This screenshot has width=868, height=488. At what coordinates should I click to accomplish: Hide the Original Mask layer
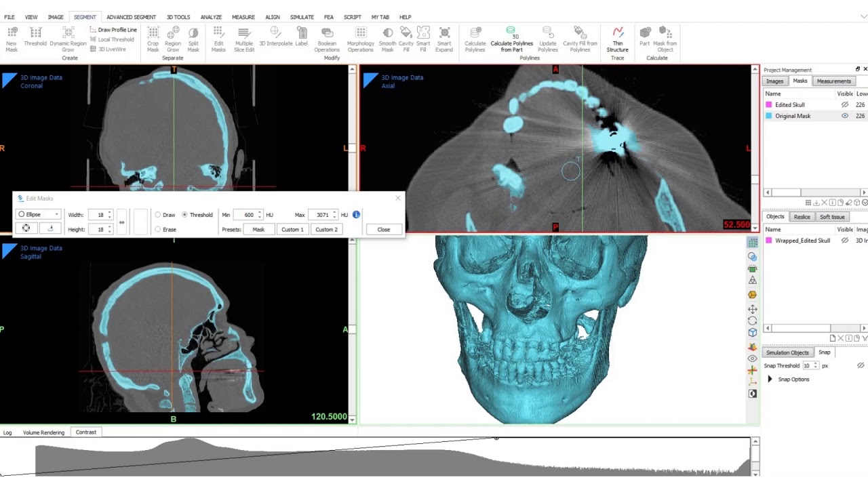click(845, 116)
